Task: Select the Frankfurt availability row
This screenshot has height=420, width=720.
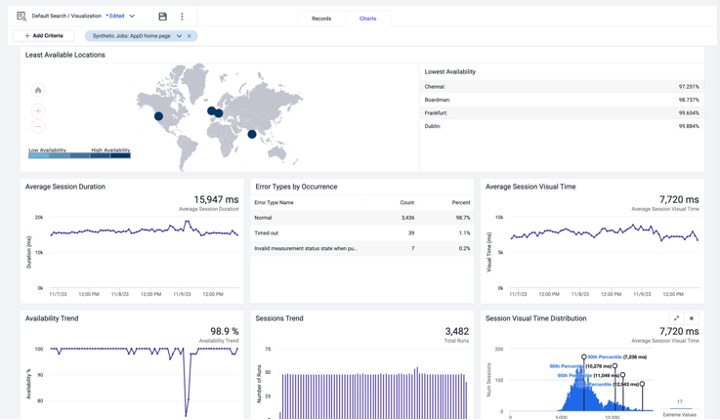Action: tap(562, 113)
